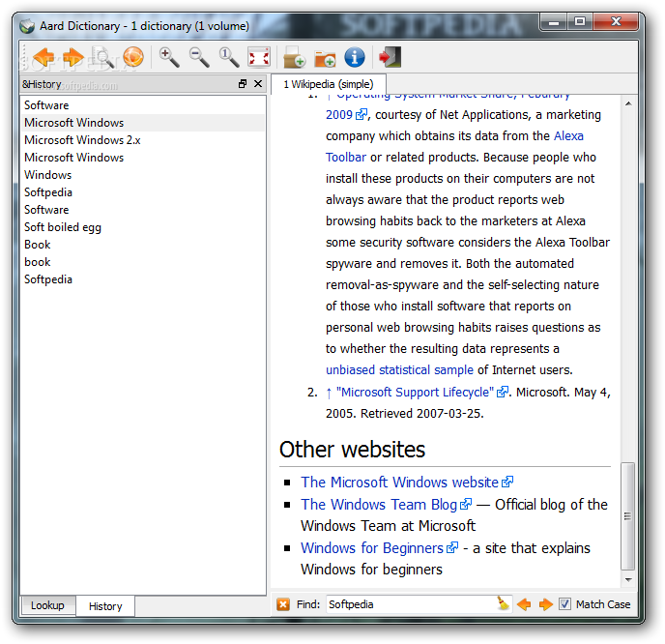Open the Alexa Toolbar link

[x=345, y=158]
